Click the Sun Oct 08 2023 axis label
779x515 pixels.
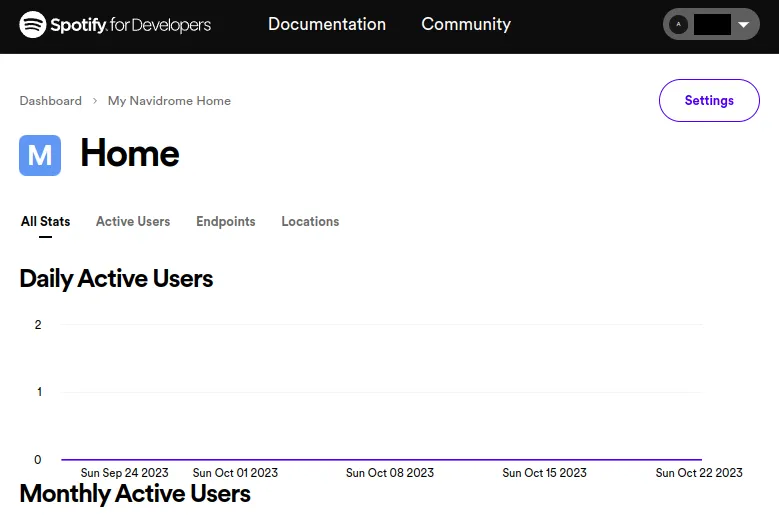[x=390, y=473]
